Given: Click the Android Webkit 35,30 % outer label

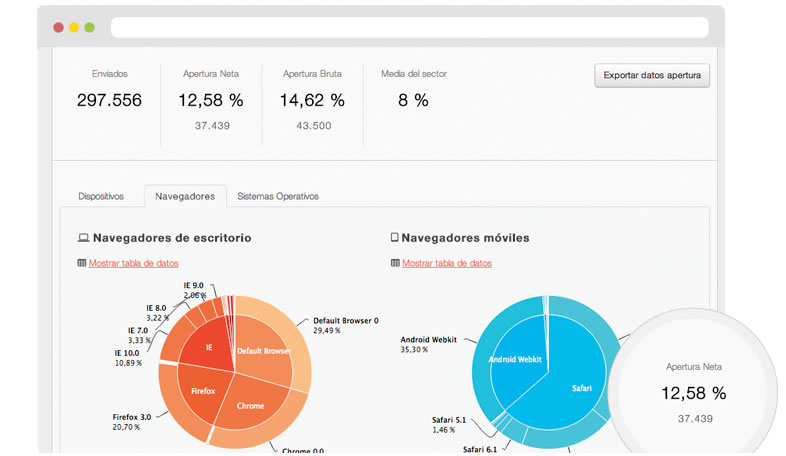Looking at the screenshot, I should (429, 344).
